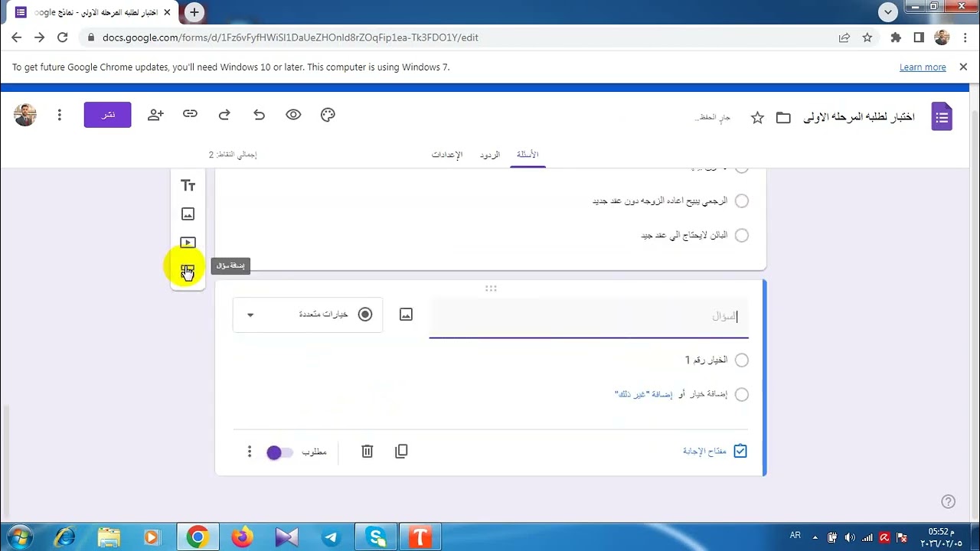Move the form to a folder
This screenshot has width=980, height=551.
click(783, 118)
